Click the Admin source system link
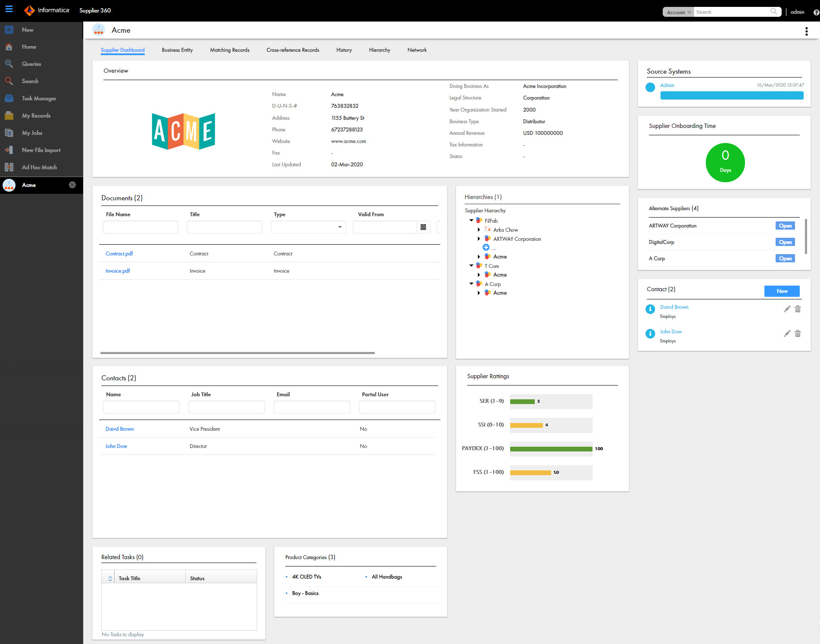The height and width of the screenshot is (644, 820). pyautogui.click(x=667, y=85)
